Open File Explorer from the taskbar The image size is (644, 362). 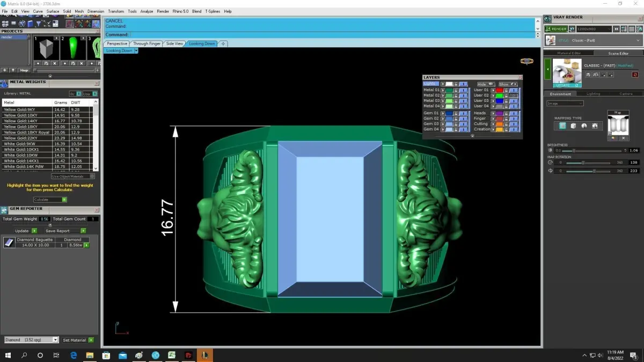(x=90, y=355)
